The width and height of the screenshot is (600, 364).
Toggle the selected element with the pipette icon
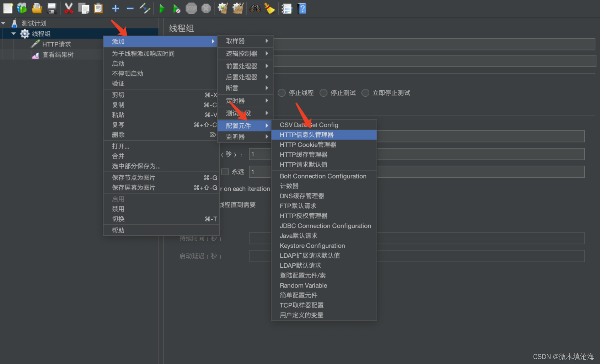(x=145, y=8)
